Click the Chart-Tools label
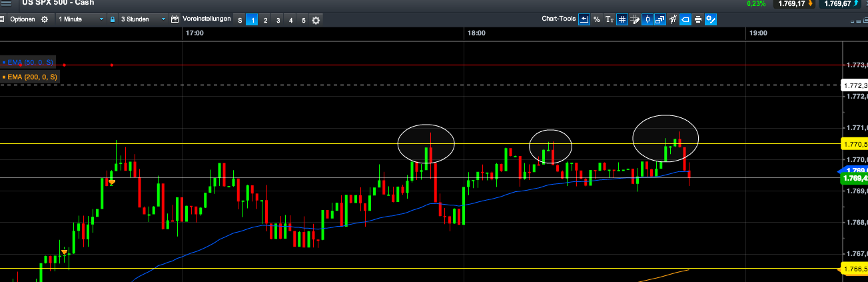The height and width of the screenshot is (282, 868). 559,19
